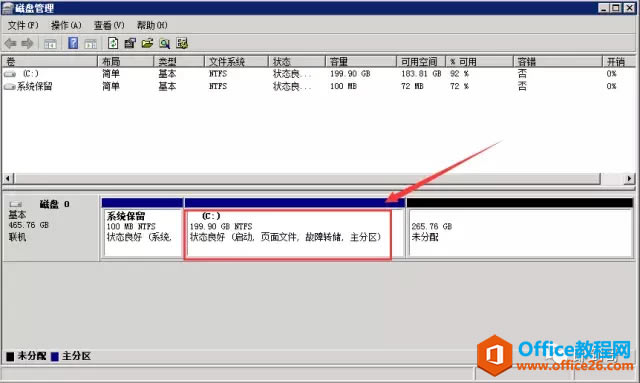
Task: Sort by the % 可用 column header
Action: pyautogui.click(x=479, y=62)
